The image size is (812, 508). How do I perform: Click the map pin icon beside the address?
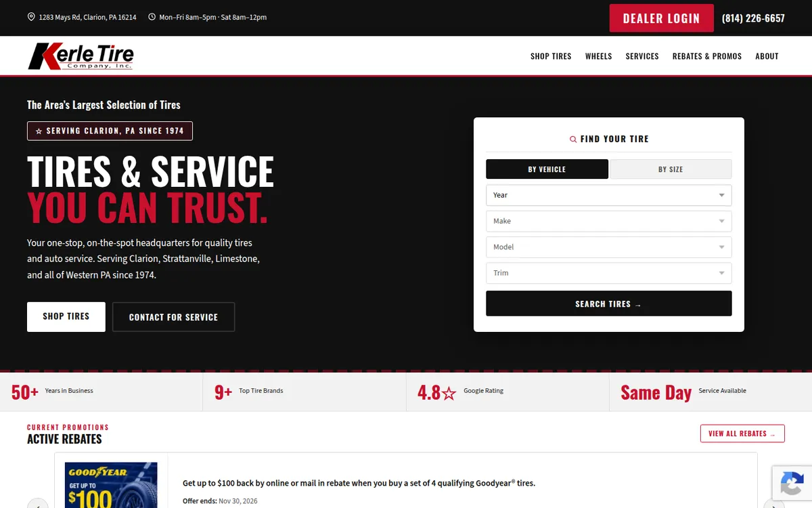click(31, 17)
